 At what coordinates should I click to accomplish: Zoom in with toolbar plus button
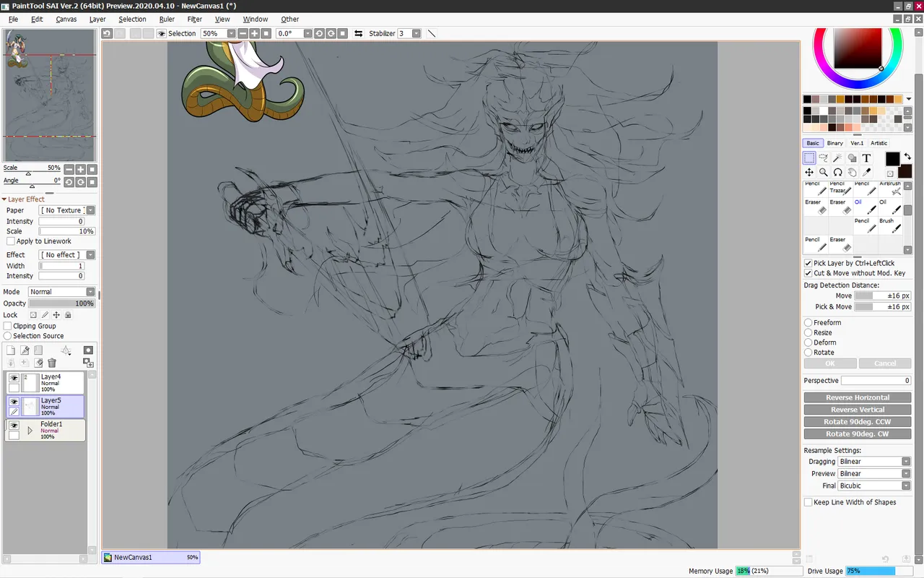point(255,33)
